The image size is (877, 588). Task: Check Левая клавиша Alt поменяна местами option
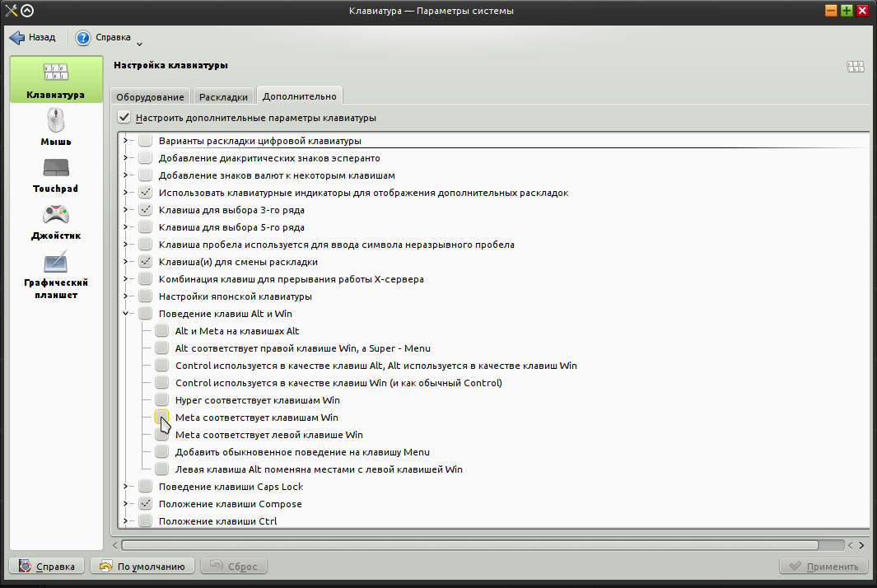161,469
